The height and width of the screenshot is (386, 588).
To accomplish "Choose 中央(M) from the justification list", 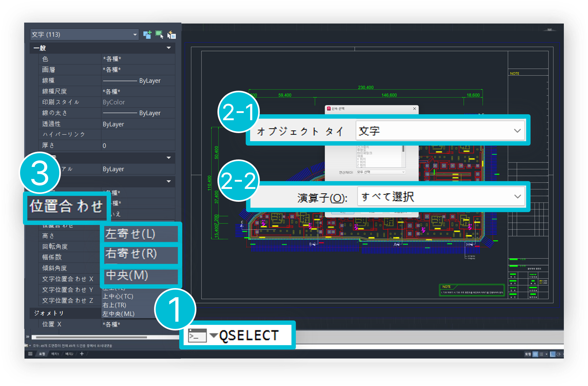I will tap(141, 275).
